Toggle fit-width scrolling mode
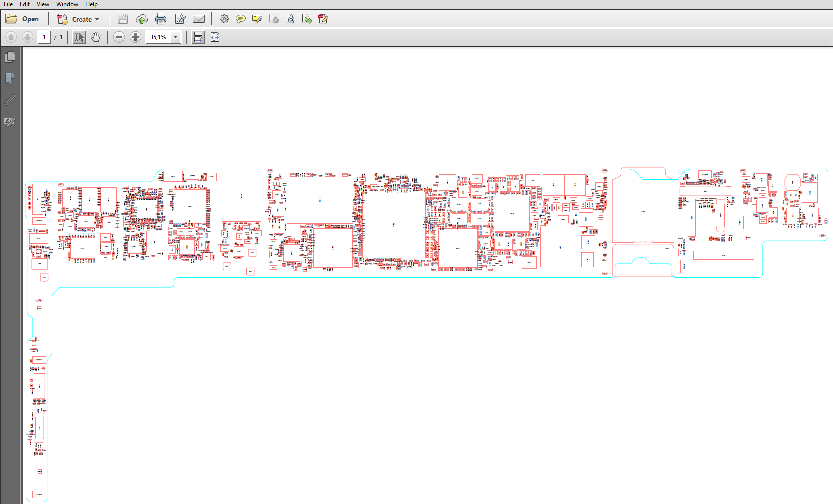The image size is (833, 504). pos(198,37)
